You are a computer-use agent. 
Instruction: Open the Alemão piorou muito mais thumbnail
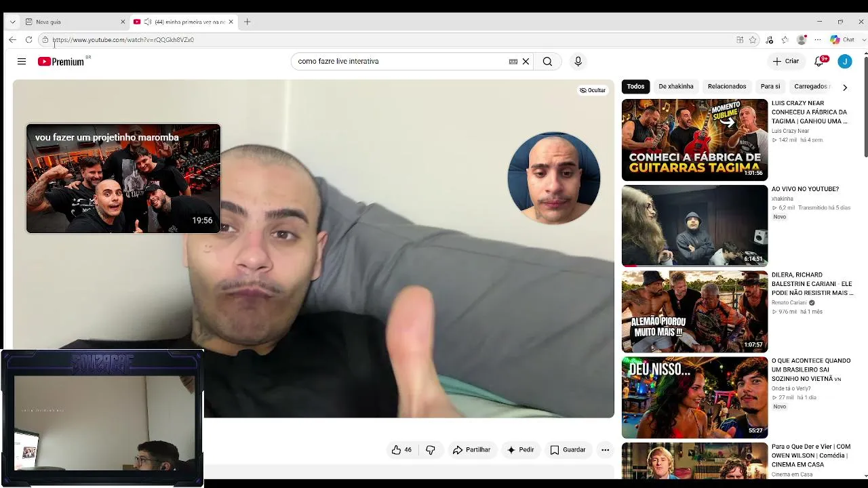click(694, 312)
